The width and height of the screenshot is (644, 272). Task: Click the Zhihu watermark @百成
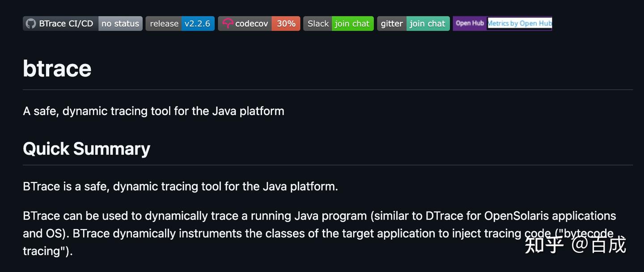576,244
